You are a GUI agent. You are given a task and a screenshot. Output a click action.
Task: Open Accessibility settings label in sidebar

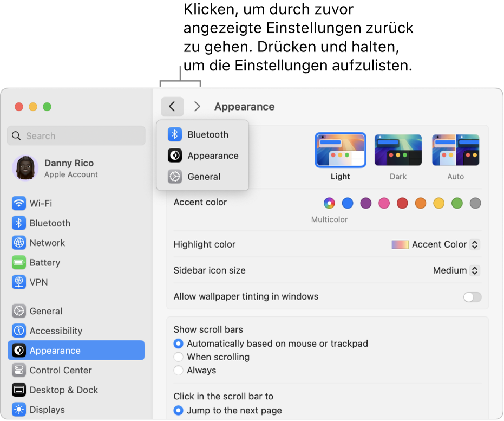tap(56, 331)
